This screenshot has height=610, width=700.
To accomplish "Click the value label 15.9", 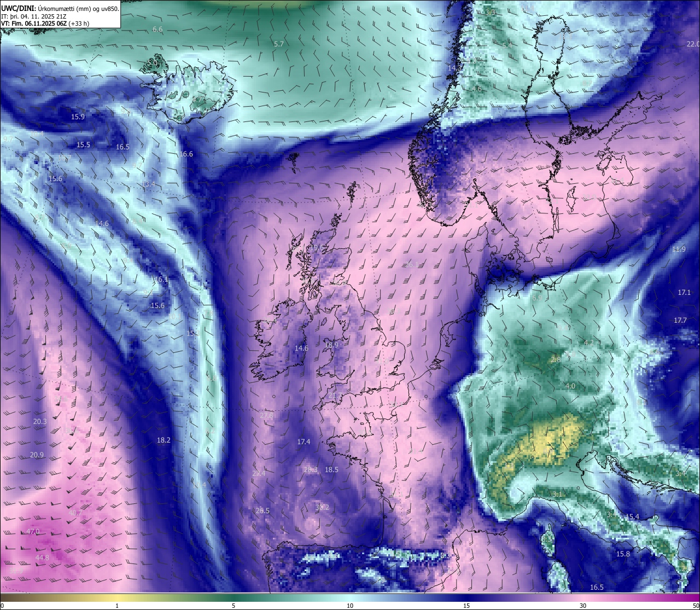I will [78, 117].
